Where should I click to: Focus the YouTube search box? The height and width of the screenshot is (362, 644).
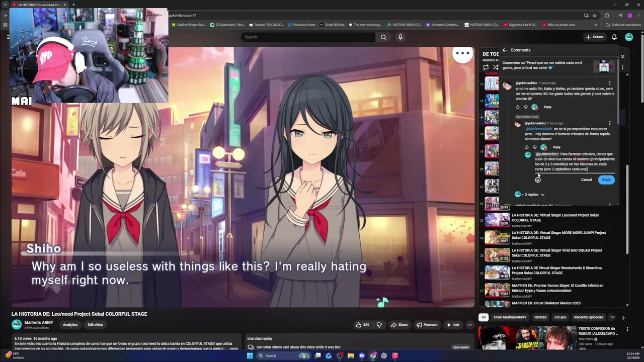click(x=308, y=37)
